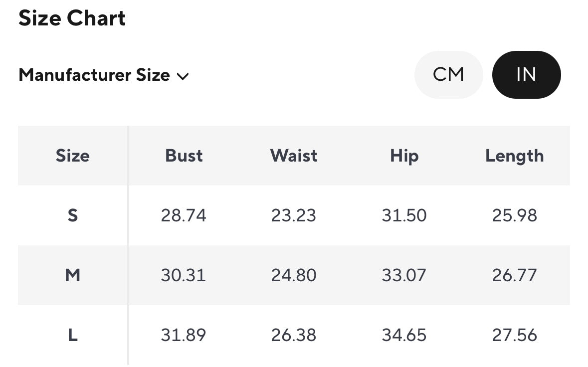This screenshot has width=588, height=367.
Task: Click the Waist column header
Action: [294, 156]
